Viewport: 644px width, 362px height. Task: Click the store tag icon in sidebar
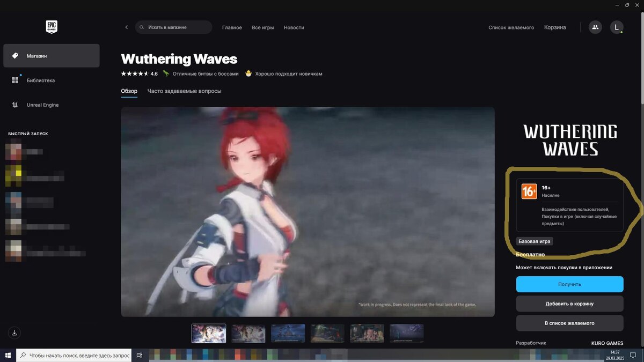point(15,56)
